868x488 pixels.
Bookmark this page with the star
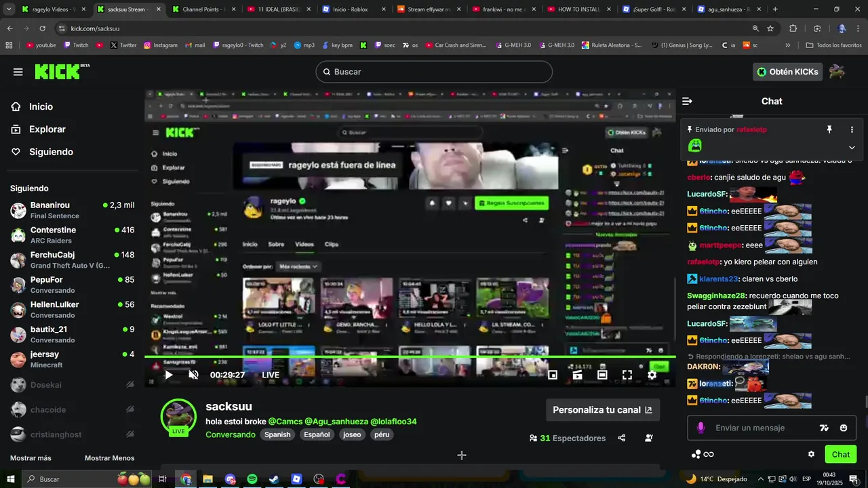click(770, 28)
